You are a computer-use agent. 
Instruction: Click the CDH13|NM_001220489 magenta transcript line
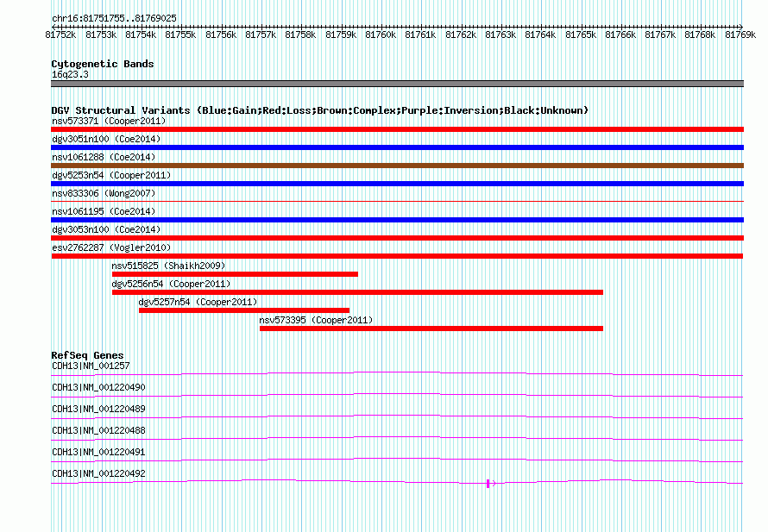pyautogui.click(x=397, y=416)
